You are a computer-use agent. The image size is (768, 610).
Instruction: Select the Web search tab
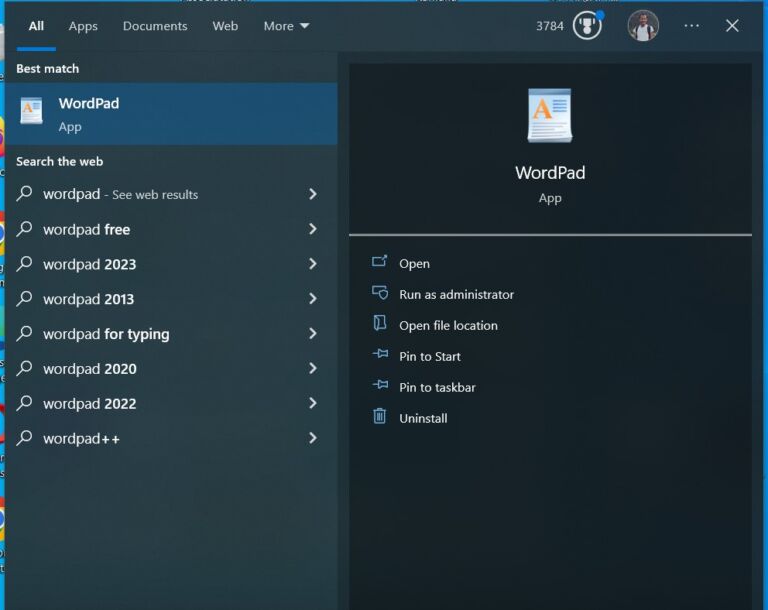(225, 26)
